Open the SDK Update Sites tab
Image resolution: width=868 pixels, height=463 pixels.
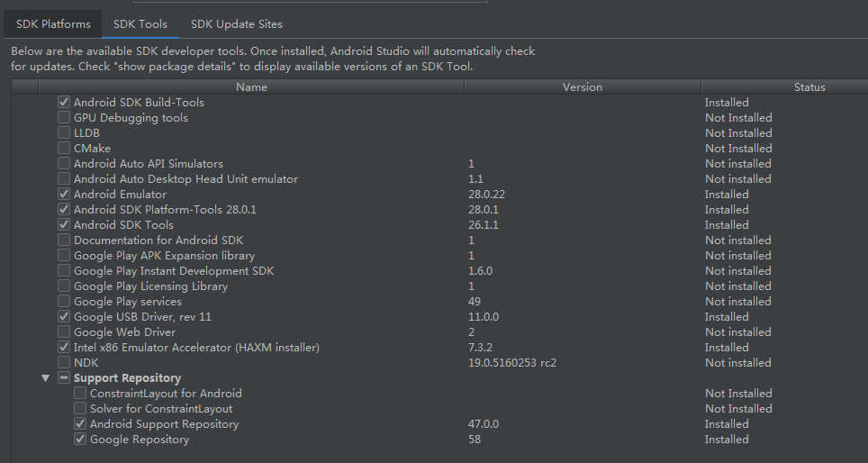pyautogui.click(x=237, y=23)
